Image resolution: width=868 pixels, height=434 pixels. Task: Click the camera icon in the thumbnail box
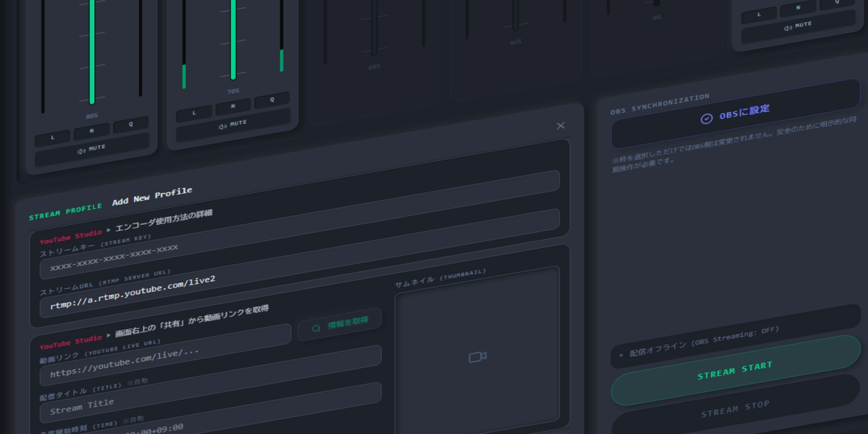point(477,357)
